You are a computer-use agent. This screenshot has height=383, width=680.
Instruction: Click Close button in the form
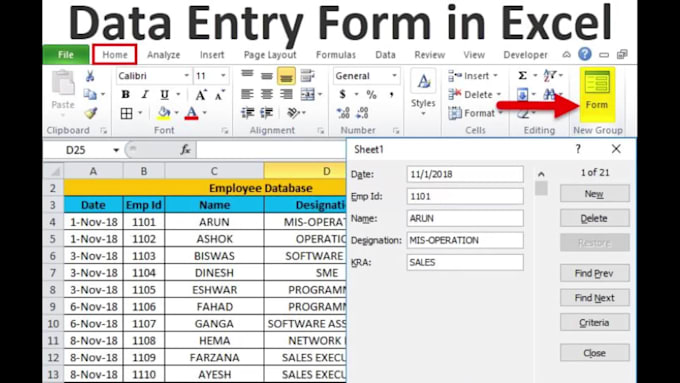point(595,353)
